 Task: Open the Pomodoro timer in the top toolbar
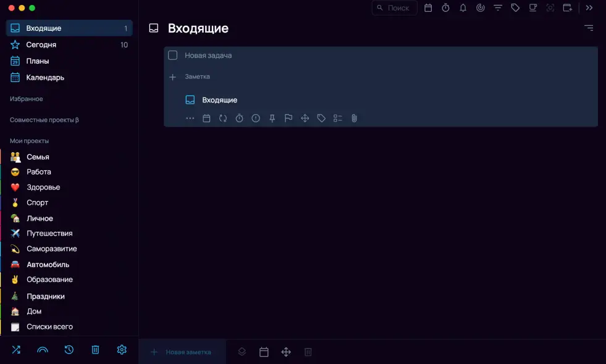[446, 8]
